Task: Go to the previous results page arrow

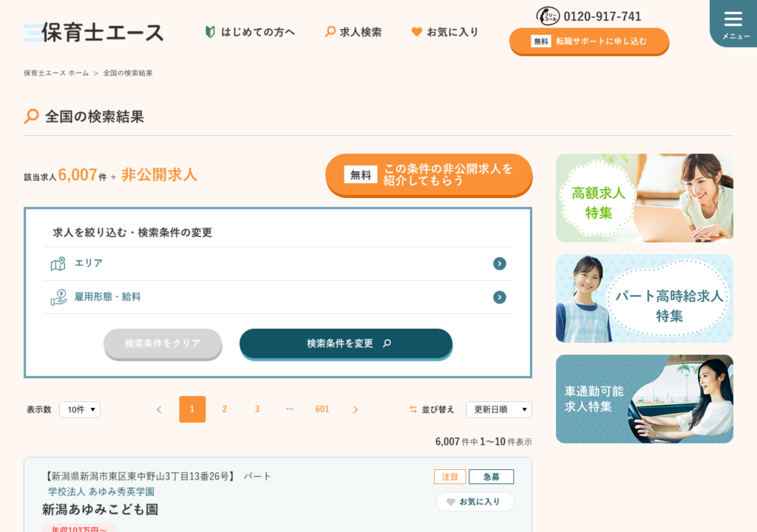Action: tap(159, 409)
